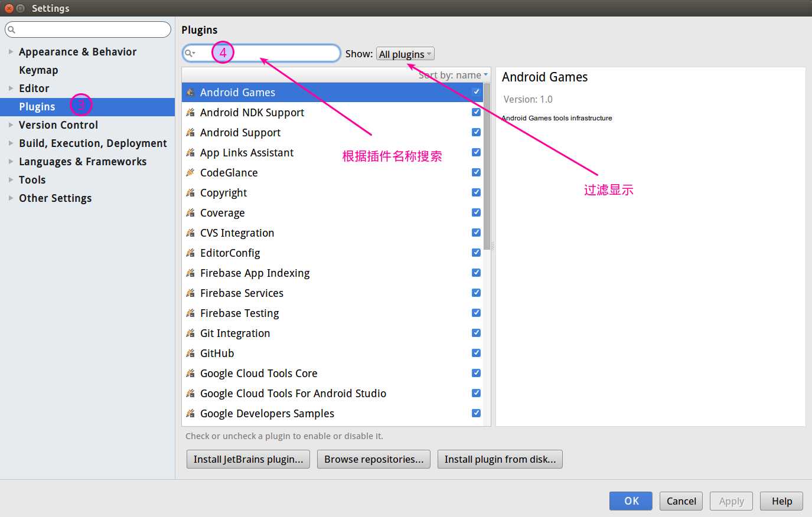Click Browse repositories button
This screenshot has height=517, width=812.
point(374,459)
